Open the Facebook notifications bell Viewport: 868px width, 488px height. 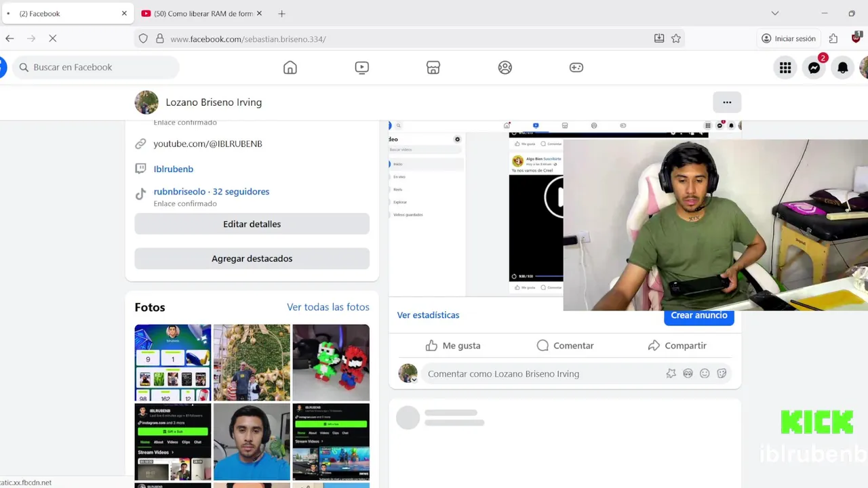[x=843, y=67]
